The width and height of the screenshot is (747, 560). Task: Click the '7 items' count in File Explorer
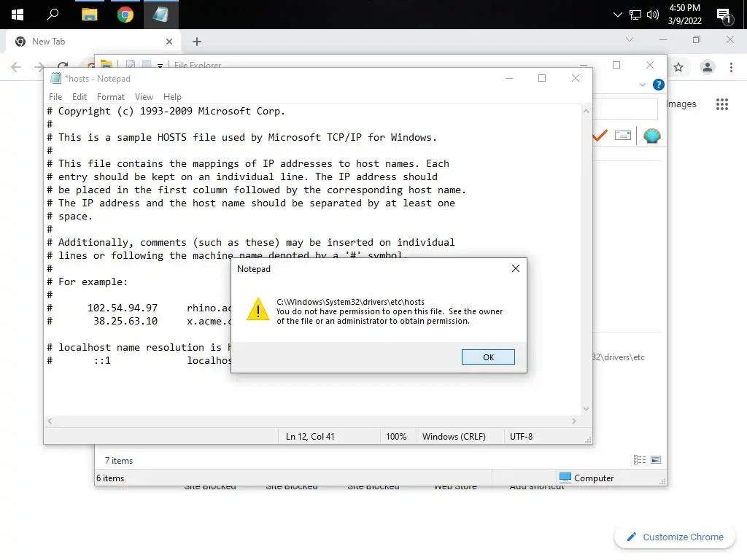click(119, 461)
